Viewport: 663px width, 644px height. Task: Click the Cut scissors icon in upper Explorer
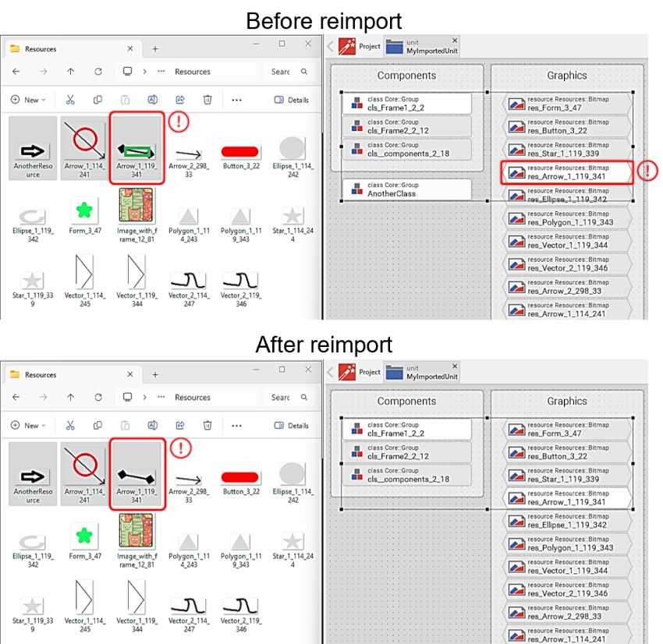(x=70, y=100)
